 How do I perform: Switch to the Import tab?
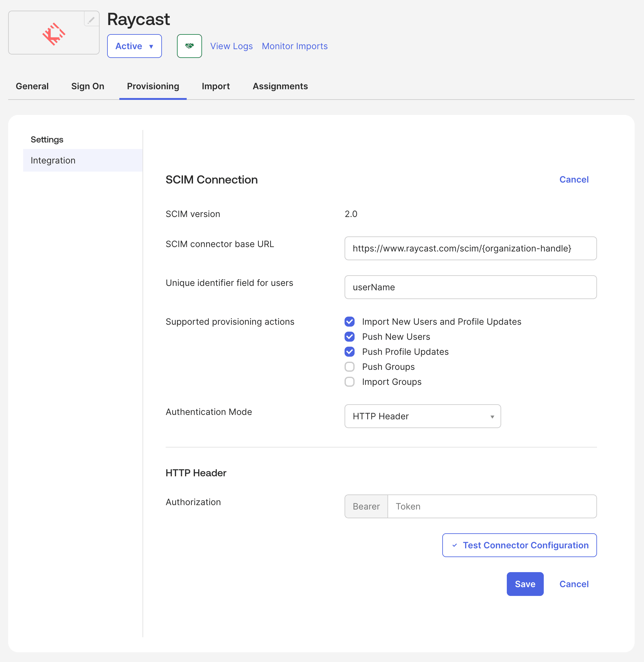pos(216,86)
